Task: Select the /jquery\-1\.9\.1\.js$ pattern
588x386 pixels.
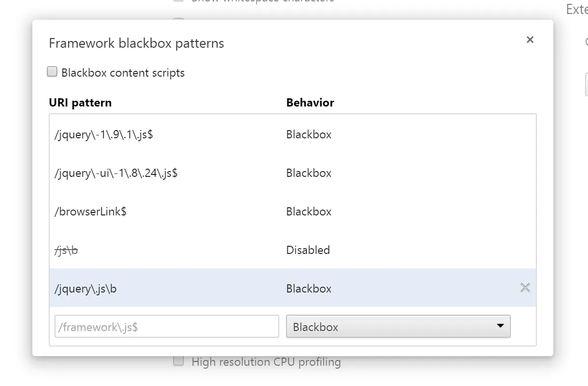Action: pos(104,134)
